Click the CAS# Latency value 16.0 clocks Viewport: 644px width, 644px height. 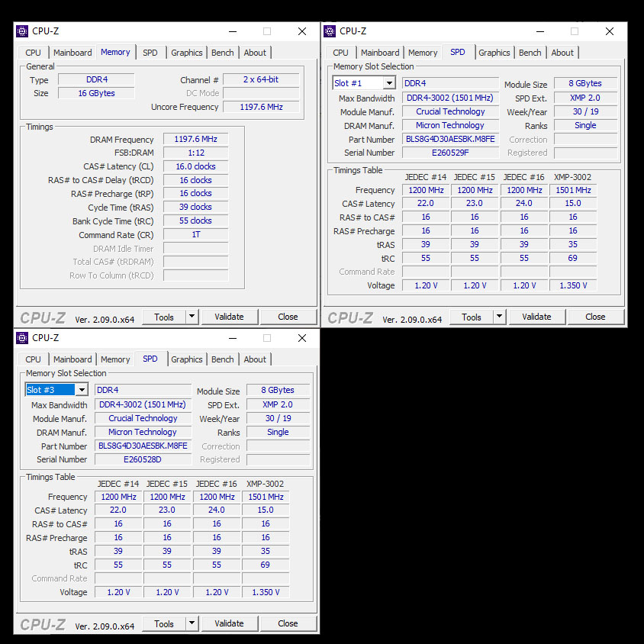196,166
